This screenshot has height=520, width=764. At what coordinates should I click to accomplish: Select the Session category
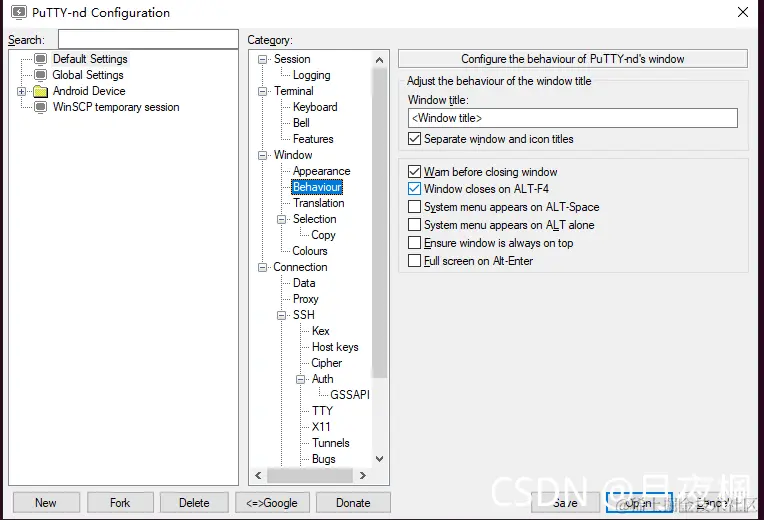click(x=292, y=59)
